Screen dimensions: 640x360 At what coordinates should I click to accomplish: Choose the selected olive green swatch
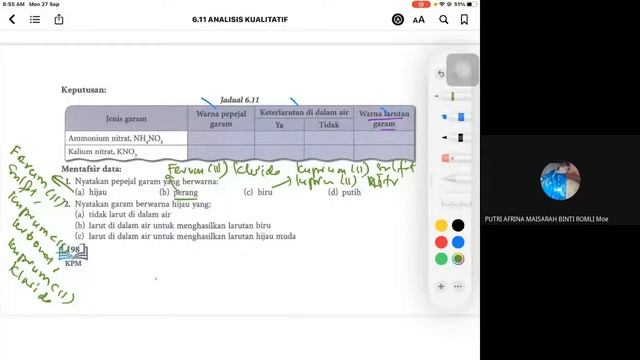coord(458,259)
